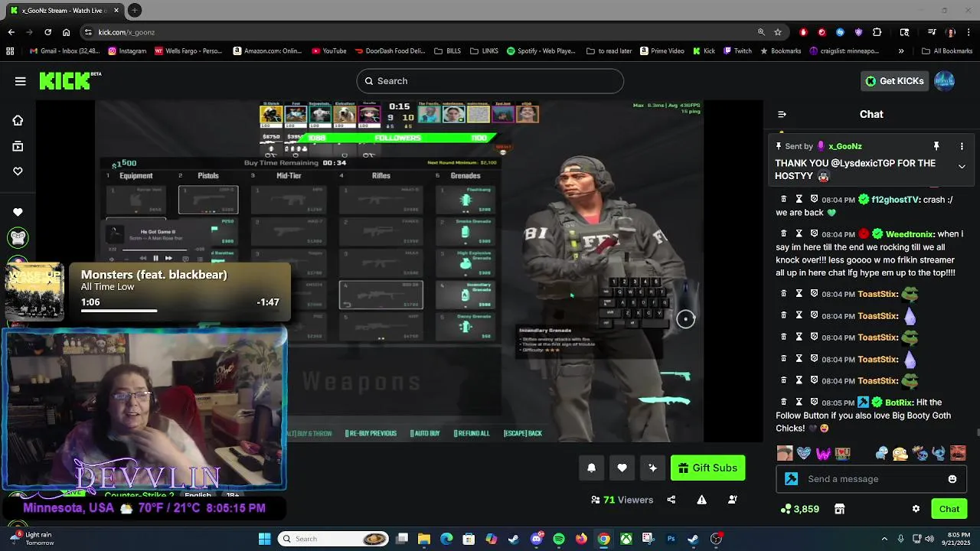The image size is (980, 551).
Task: Bookmark this page with star icon
Action: 778,32
